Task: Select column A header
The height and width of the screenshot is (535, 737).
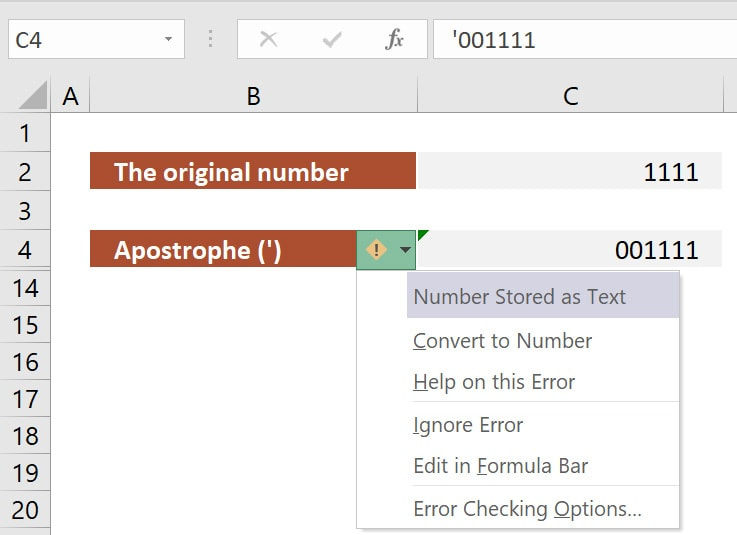Action: [x=70, y=95]
